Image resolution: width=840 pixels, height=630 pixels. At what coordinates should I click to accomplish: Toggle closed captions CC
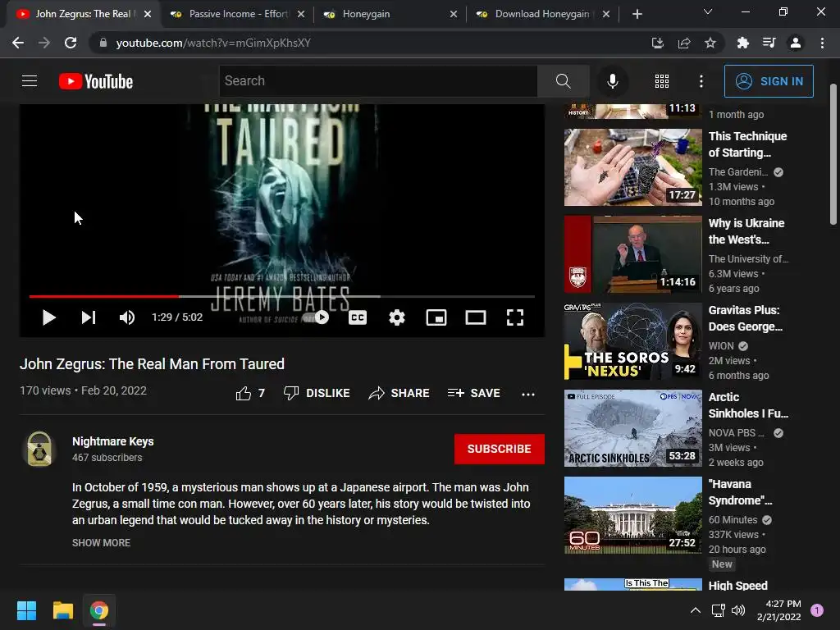click(x=358, y=317)
